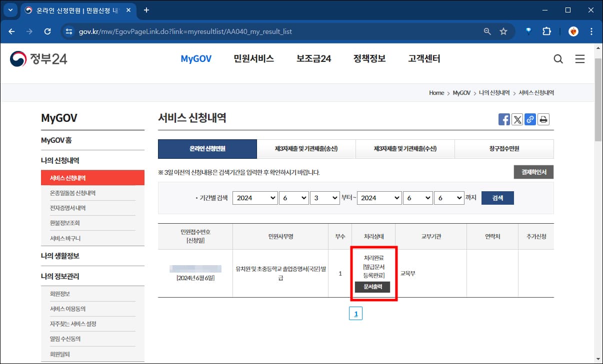Share the page via the Facebook icon
This screenshot has width=603, height=364.
tap(504, 119)
